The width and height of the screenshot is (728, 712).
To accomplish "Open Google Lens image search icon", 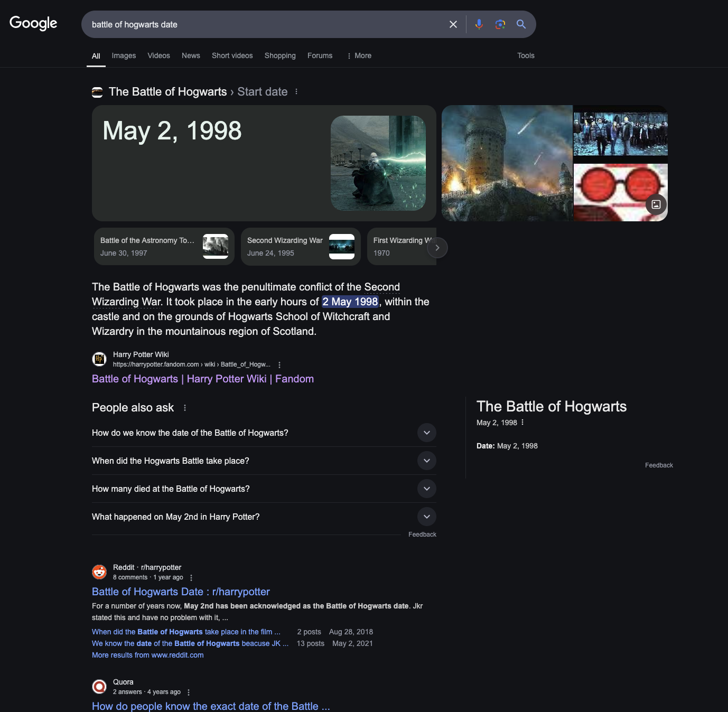I will pyautogui.click(x=500, y=24).
